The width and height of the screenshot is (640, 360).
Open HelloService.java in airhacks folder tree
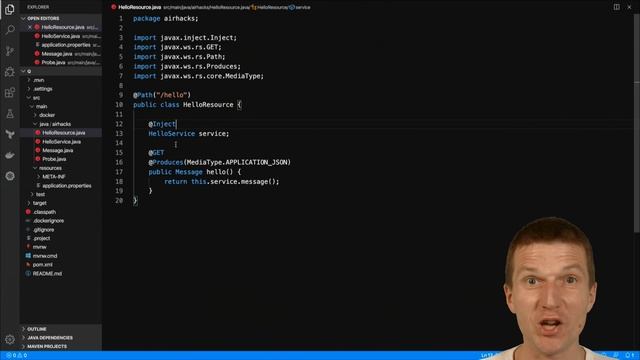61,142
